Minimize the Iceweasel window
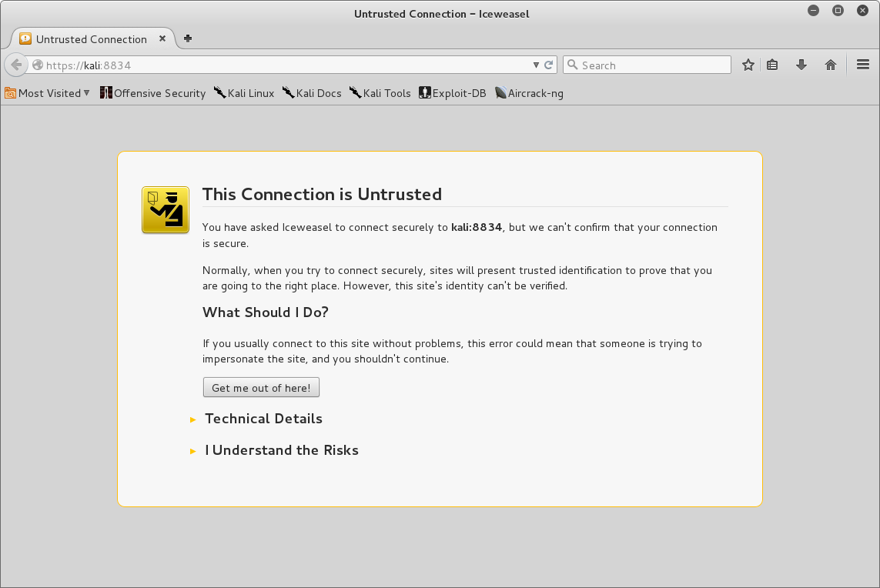 (x=813, y=10)
